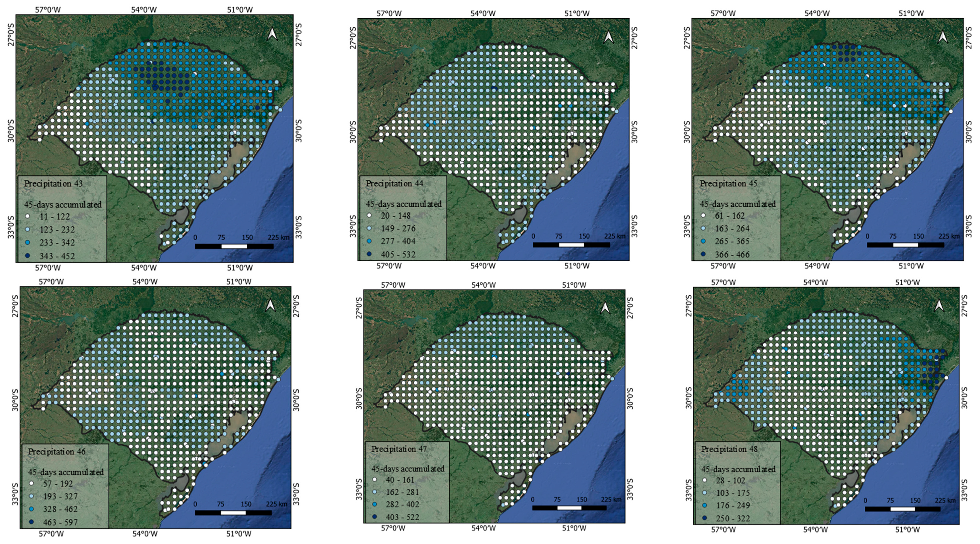
Task: Click the 176 - 249 legend dot
Action: click(x=704, y=506)
